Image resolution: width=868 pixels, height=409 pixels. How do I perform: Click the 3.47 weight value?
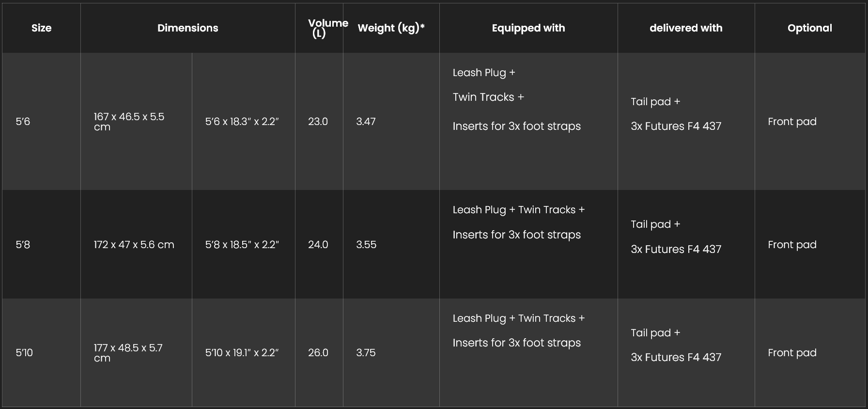pos(366,122)
